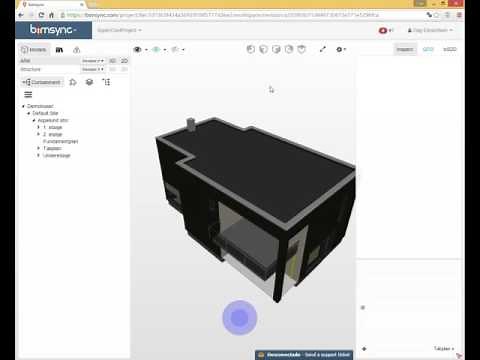Open the project selector dropdown in the header
The height and width of the screenshot is (360, 480).
click(119, 30)
